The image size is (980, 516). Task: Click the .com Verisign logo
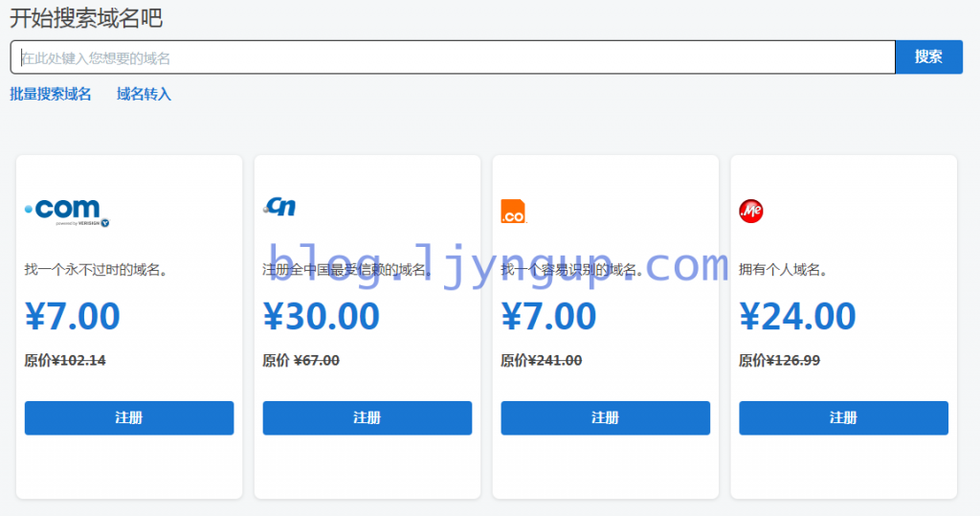coord(67,212)
